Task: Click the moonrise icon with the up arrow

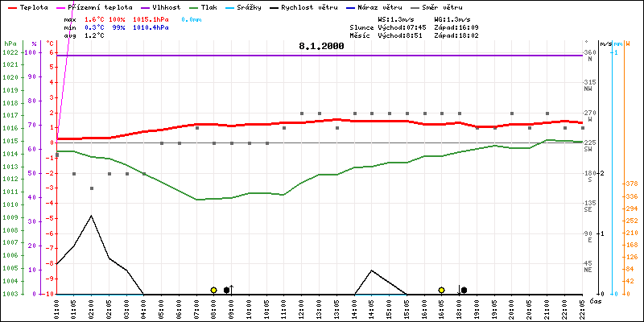Action: click(x=229, y=289)
